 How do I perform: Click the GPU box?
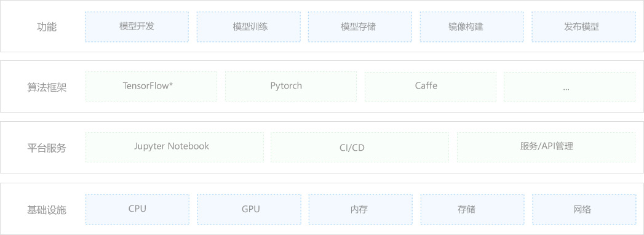point(249,210)
